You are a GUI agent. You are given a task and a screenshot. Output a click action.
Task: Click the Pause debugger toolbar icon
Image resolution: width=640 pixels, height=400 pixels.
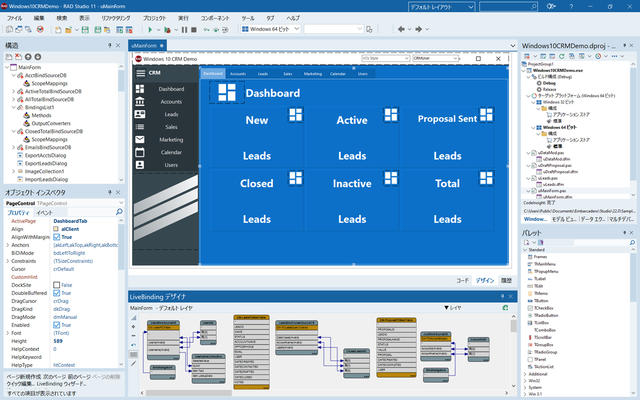pos(184,29)
